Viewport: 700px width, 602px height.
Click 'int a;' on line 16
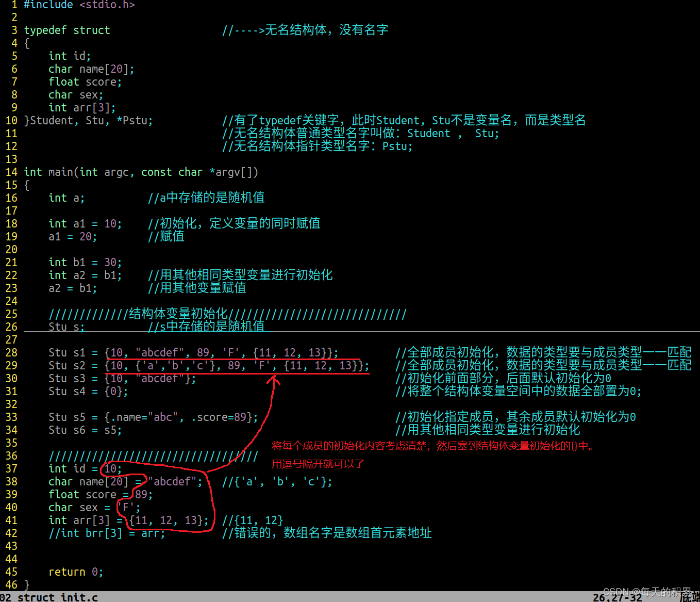tap(66, 198)
